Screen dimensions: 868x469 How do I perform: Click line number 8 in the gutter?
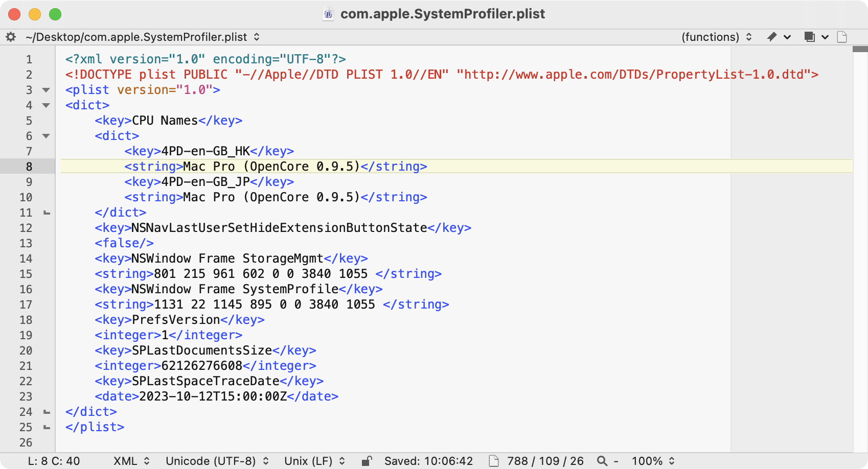[x=29, y=167]
